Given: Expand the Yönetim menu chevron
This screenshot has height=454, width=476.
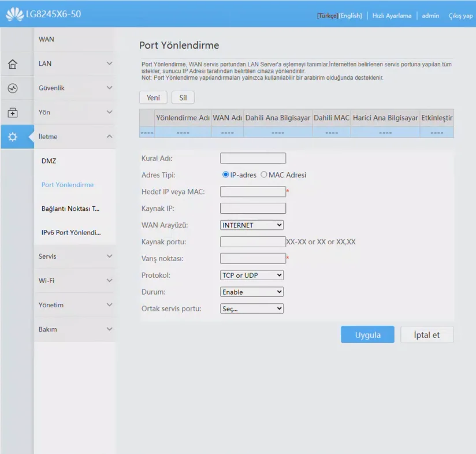Looking at the screenshot, I should (110, 305).
